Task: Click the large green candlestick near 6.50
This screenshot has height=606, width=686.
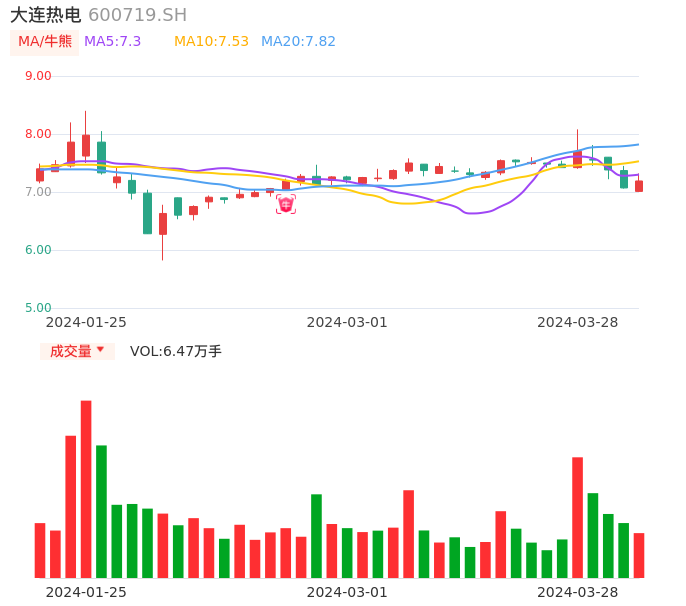Action: [x=147, y=213]
